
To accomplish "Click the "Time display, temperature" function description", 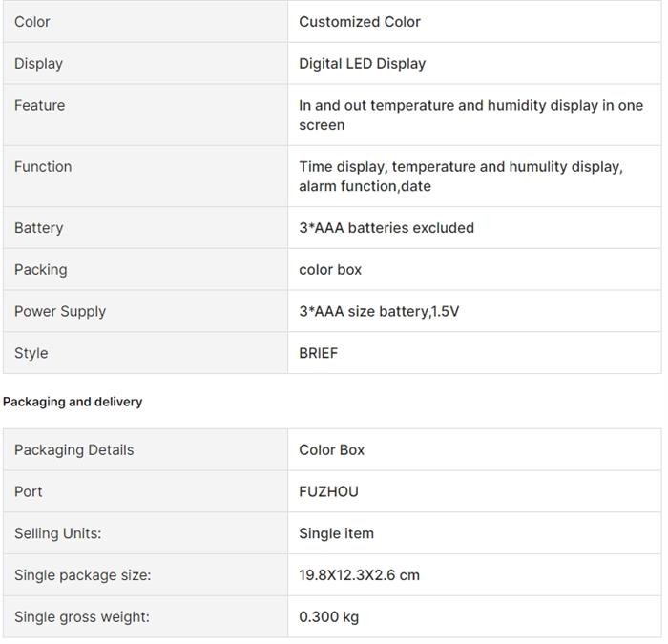I will 460,177.
